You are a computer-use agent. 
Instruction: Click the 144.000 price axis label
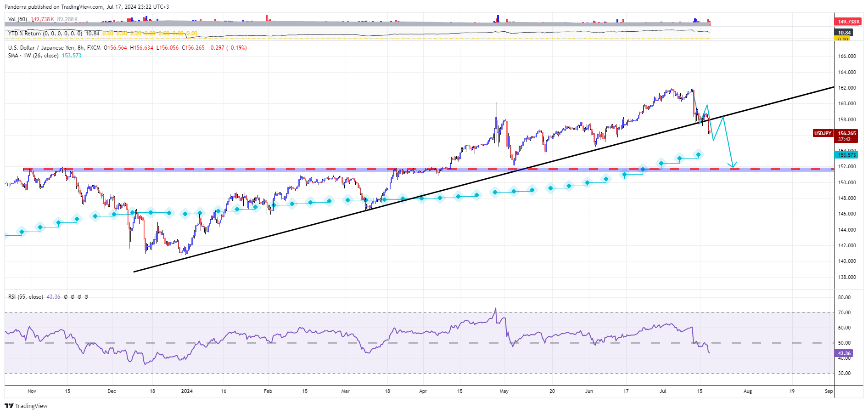(x=847, y=230)
